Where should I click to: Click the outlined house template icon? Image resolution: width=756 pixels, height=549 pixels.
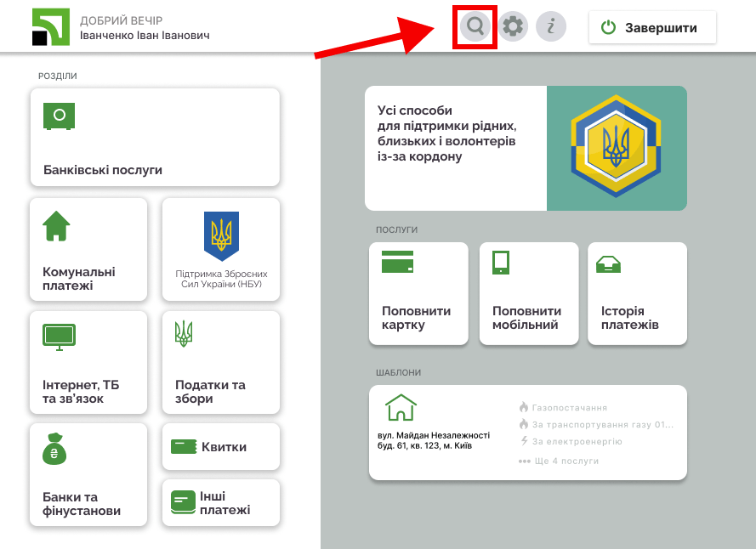coord(401,408)
